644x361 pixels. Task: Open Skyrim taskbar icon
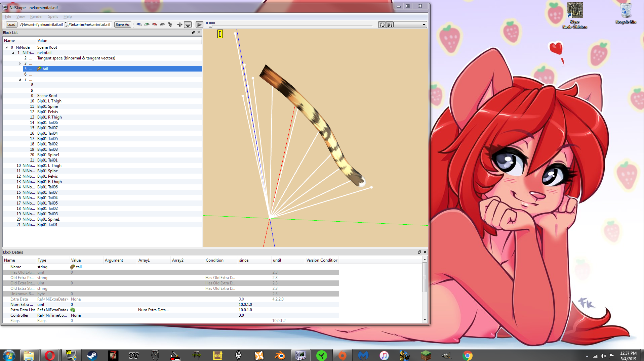238,355
